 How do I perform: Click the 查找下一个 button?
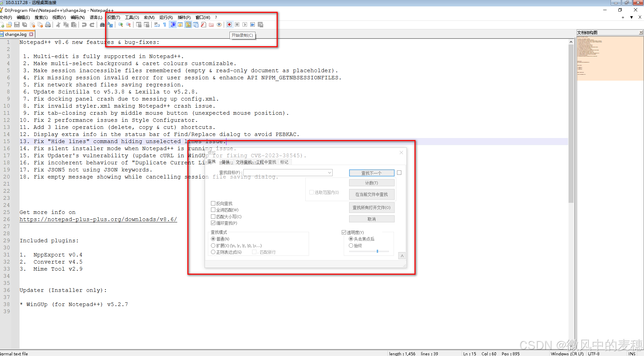pyautogui.click(x=372, y=173)
